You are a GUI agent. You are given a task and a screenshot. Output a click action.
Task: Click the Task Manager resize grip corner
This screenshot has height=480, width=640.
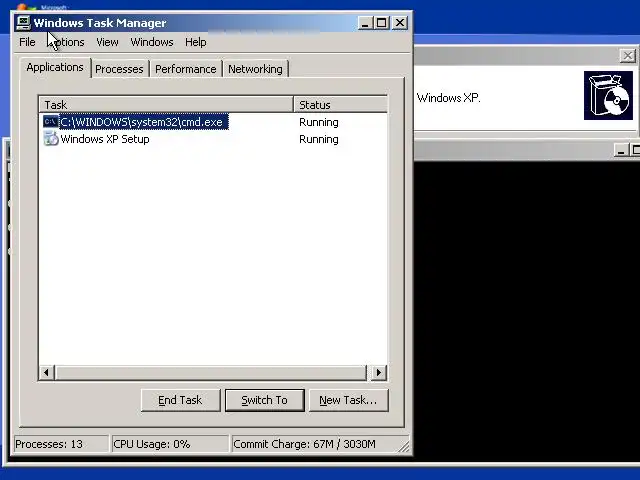404,447
